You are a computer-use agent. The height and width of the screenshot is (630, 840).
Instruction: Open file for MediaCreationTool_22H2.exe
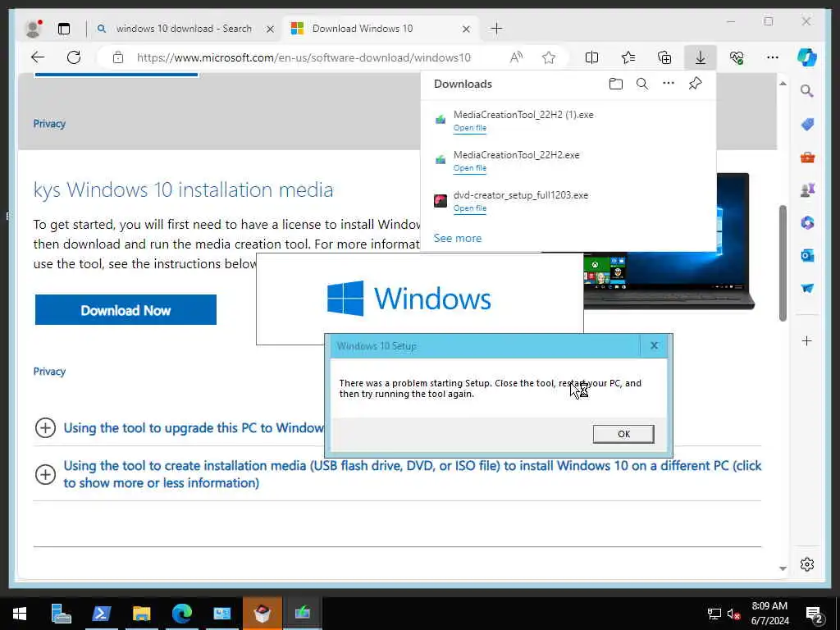pyautogui.click(x=470, y=167)
